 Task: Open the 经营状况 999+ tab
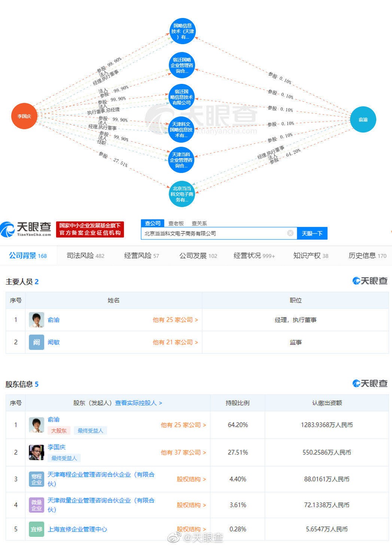[254, 256]
